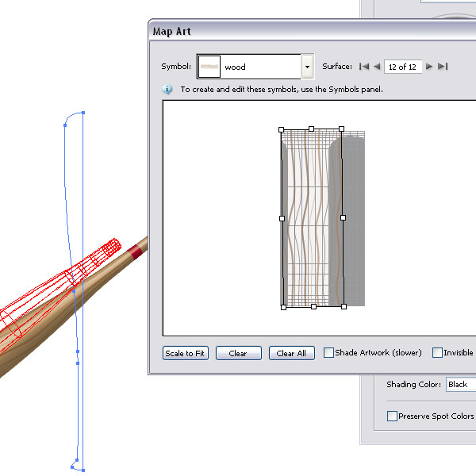Click the surface number field showing 12 of 12
476x476 pixels.
tap(403, 67)
